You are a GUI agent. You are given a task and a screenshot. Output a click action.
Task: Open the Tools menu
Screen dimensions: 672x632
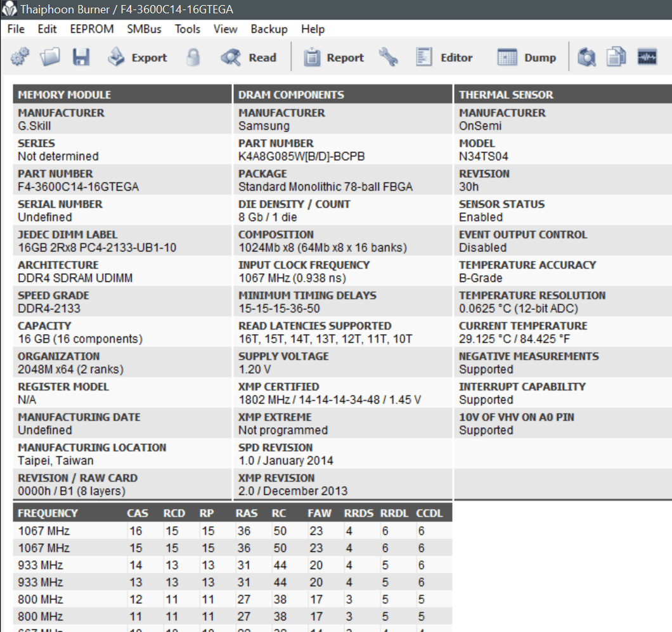(x=187, y=29)
